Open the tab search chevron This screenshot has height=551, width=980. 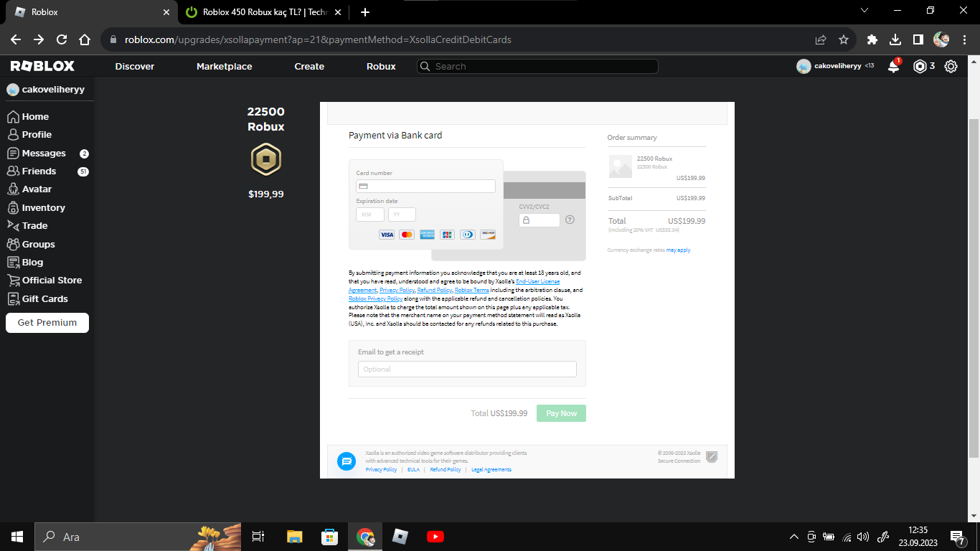[864, 11]
